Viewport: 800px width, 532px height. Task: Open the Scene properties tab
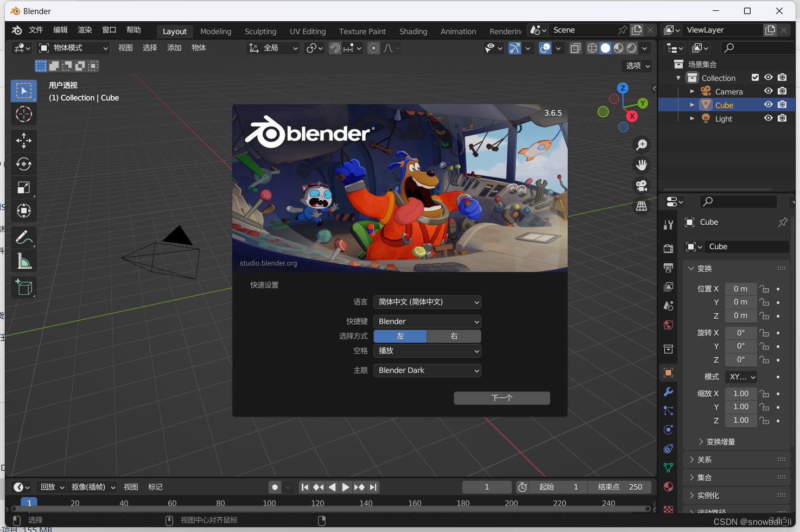tap(669, 306)
